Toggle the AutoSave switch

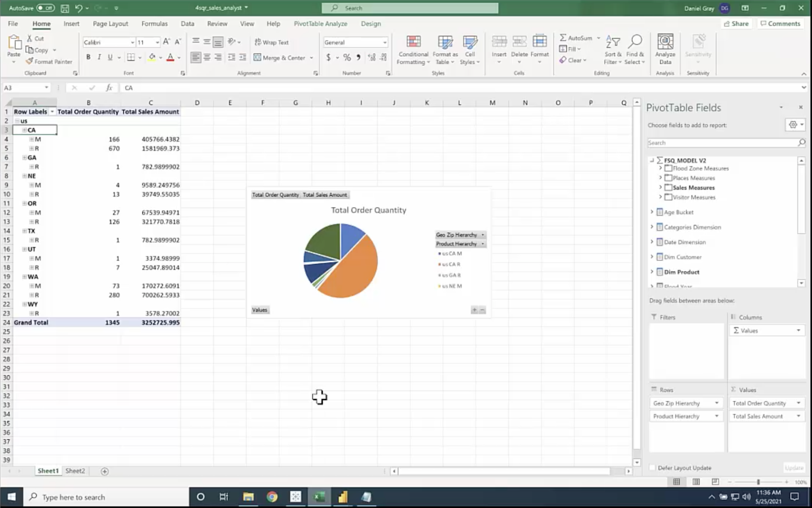[x=46, y=8]
